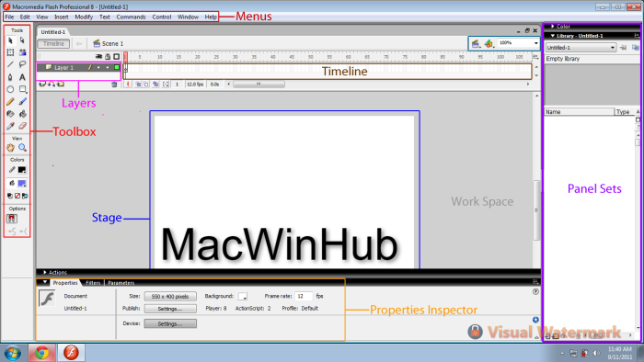Screen dimensions: 644x362
Task: Select the Rectangle tool
Action: pos(23,89)
